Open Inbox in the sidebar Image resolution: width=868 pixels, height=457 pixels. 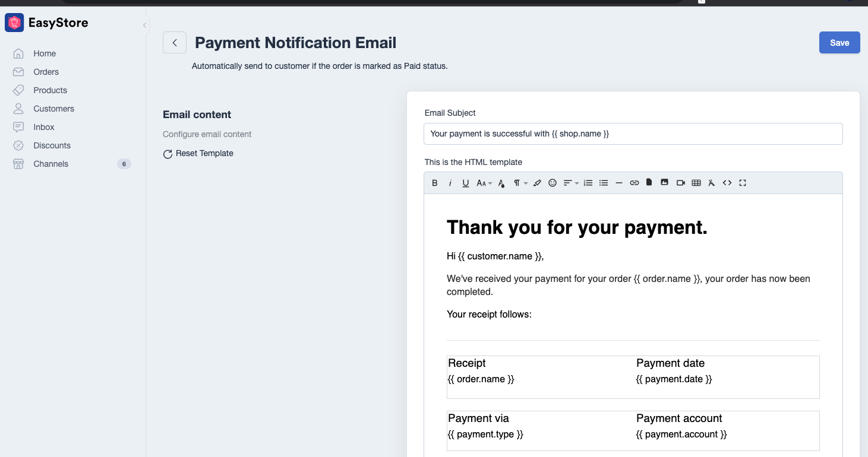pyautogui.click(x=44, y=127)
